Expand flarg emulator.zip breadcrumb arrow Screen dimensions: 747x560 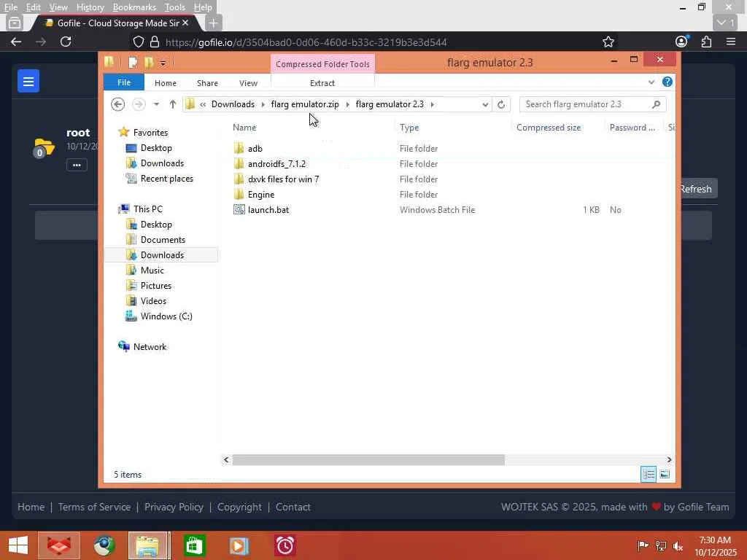(347, 104)
